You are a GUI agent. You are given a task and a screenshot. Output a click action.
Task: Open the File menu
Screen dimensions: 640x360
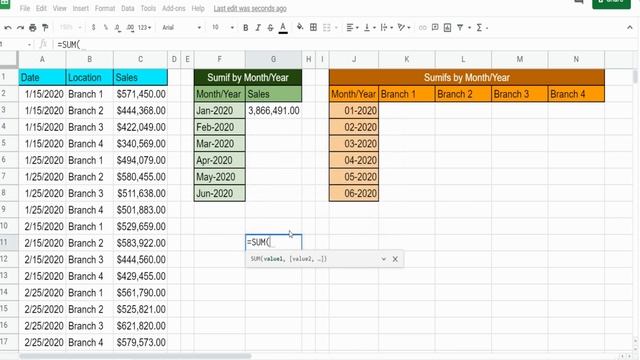click(x=25, y=8)
